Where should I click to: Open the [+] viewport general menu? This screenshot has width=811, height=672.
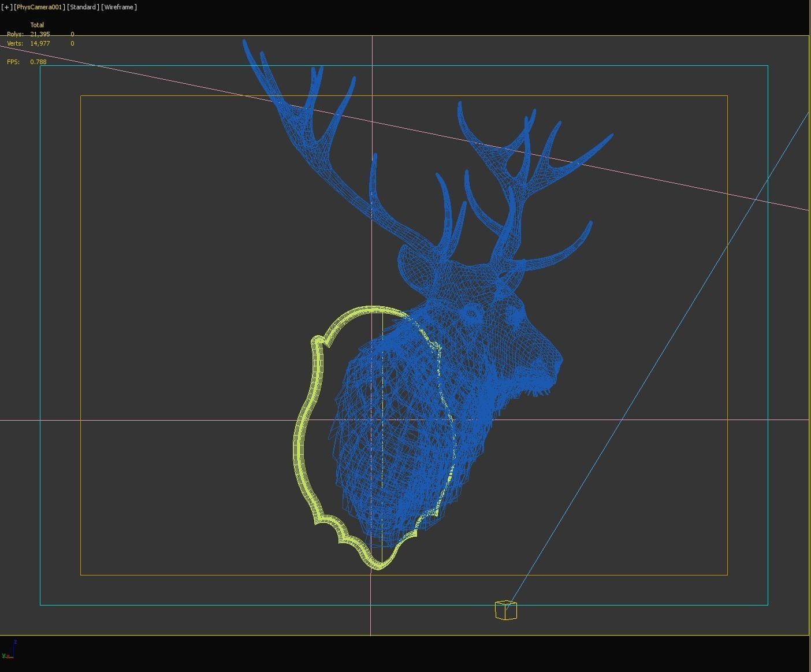7,7
